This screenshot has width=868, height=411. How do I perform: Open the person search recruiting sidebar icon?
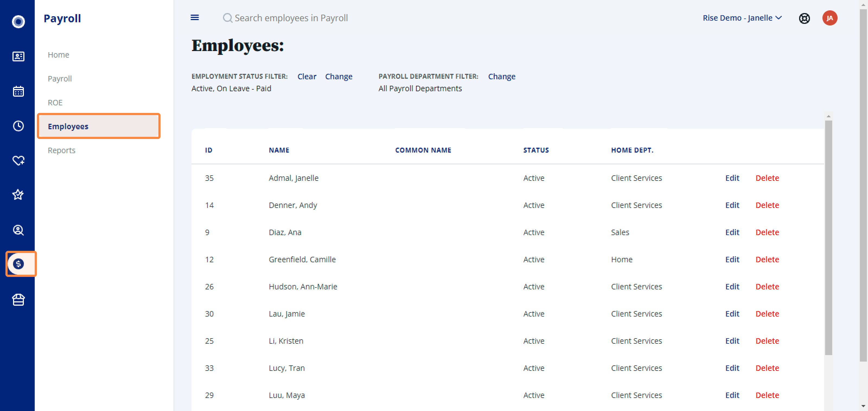(x=18, y=230)
